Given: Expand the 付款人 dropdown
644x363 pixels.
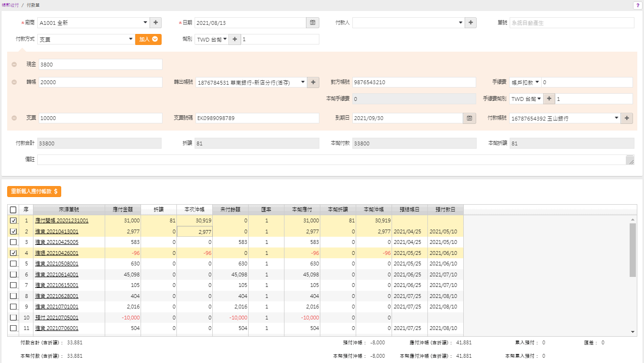Looking at the screenshot, I should point(408,22).
